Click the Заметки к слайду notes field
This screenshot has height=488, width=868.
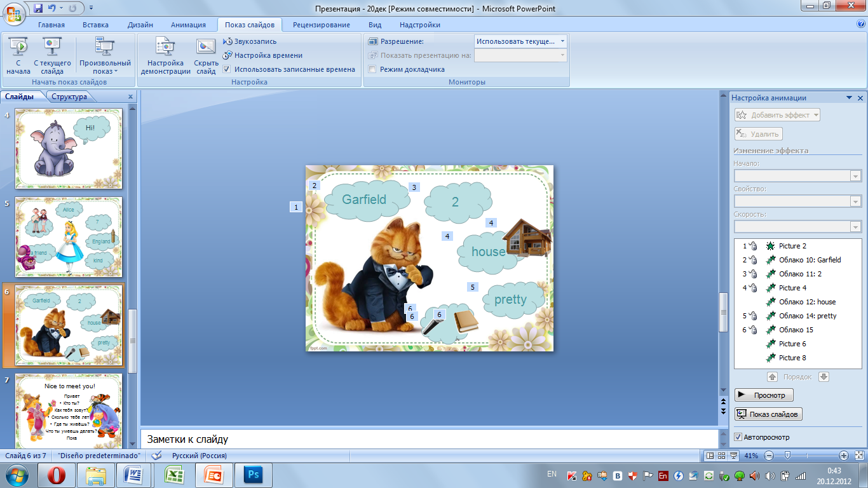[x=429, y=439]
